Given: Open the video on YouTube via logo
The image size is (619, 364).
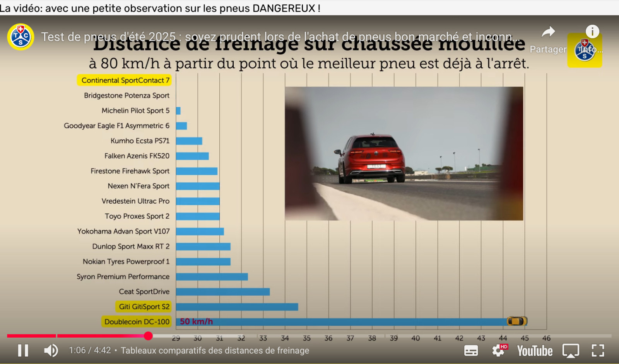Looking at the screenshot, I should [535, 351].
